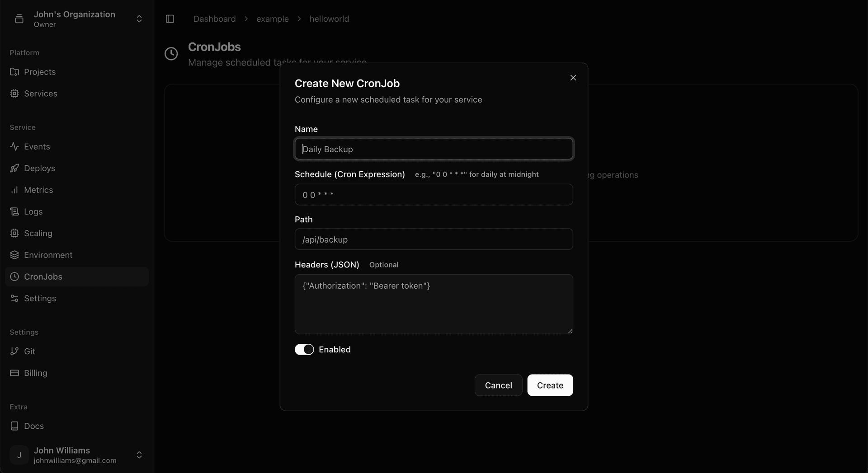The height and width of the screenshot is (473, 868).
Task: Click the Optional hint beside Headers
Action: pyautogui.click(x=384, y=265)
